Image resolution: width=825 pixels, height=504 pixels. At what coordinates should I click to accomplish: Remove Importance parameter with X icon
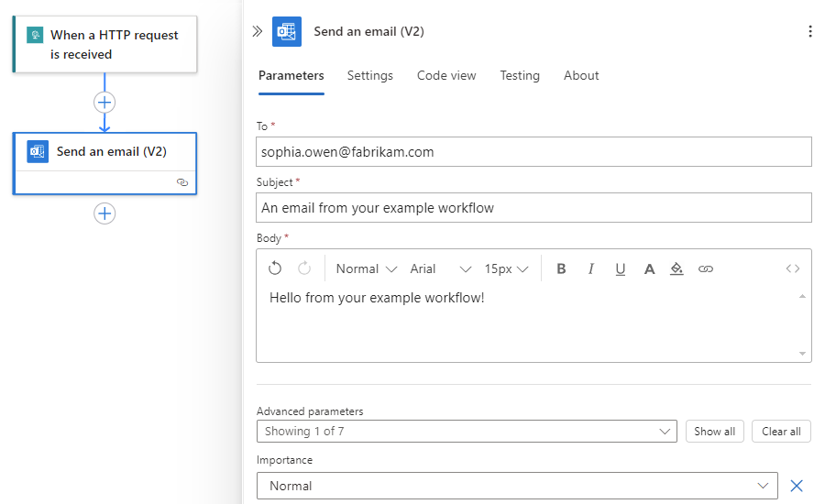(797, 486)
